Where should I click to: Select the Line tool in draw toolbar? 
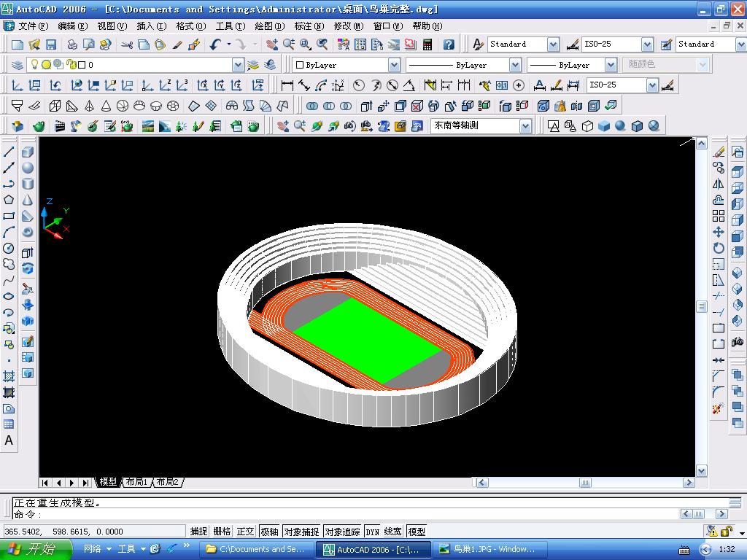pyautogui.click(x=9, y=152)
